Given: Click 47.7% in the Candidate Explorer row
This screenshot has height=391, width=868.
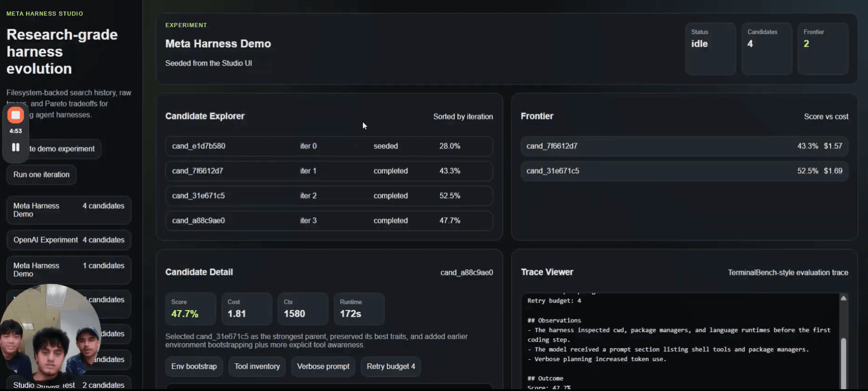Looking at the screenshot, I should tap(449, 221).
